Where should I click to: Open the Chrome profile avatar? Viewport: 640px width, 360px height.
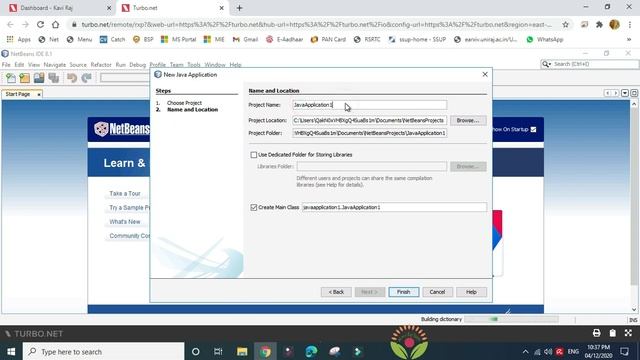pyautogui.click(x=614, y=24)
